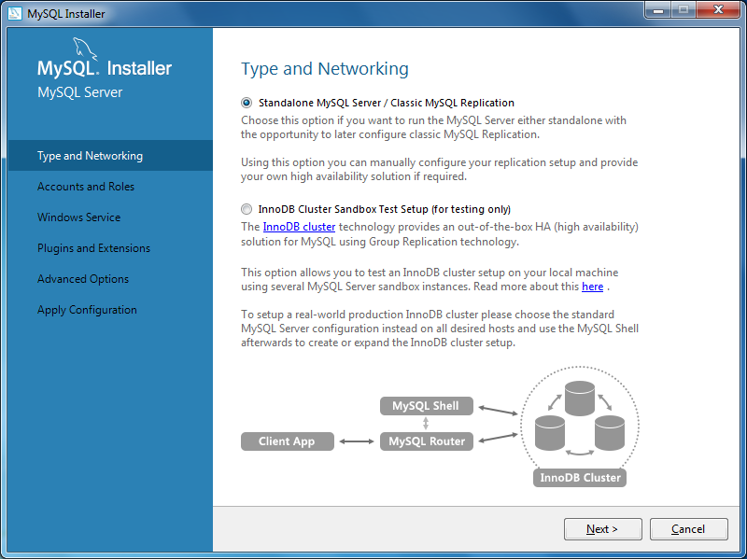Click the InnoDB Cluster diagram label

coord(580,478)
